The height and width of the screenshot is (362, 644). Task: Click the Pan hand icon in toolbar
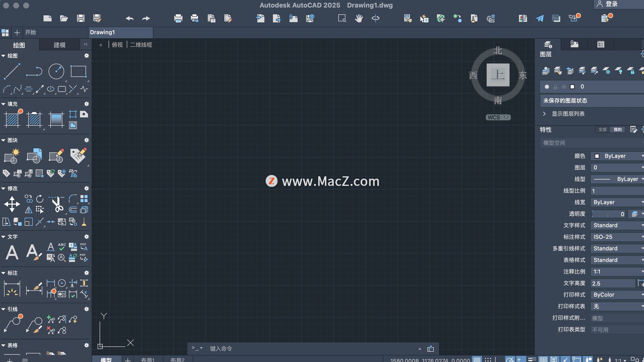pyautogui.click(x=359, y=18)
